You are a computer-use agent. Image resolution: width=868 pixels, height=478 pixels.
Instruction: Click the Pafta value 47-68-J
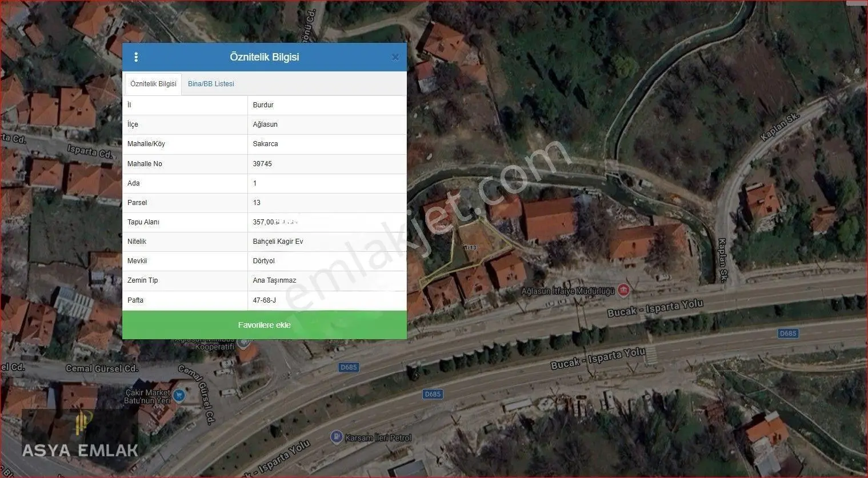[x=327, y=300]
